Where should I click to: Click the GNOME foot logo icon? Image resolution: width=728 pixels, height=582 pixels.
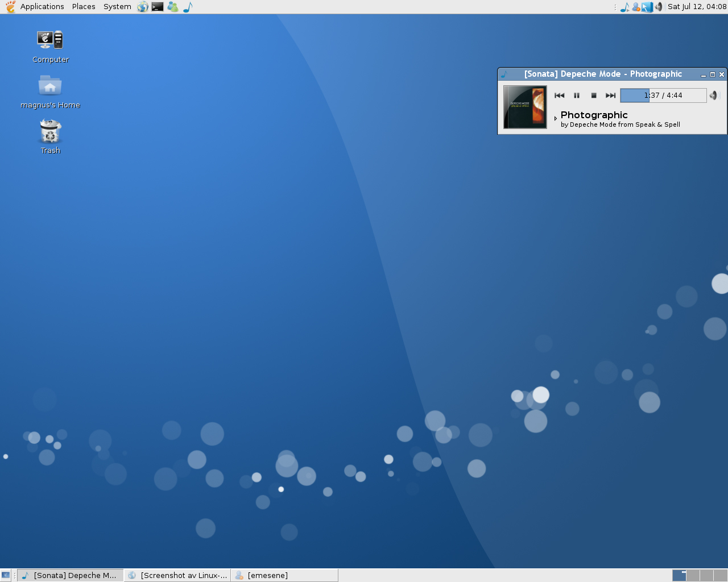[x=10, y=7]
